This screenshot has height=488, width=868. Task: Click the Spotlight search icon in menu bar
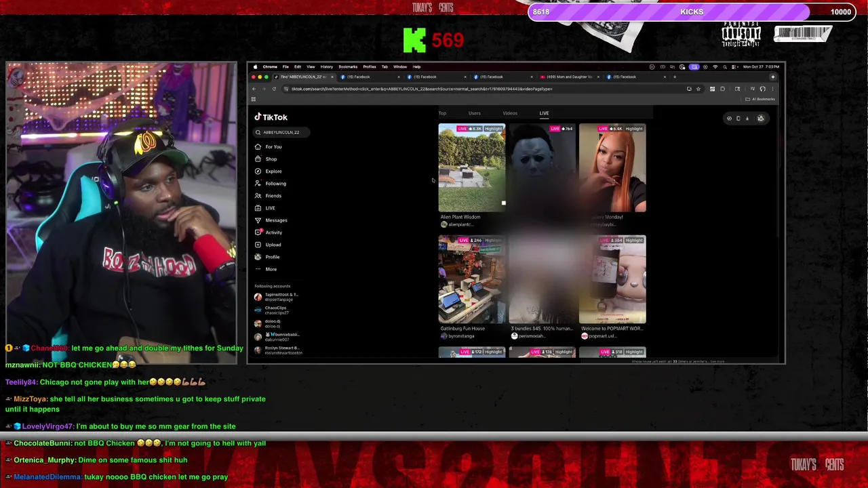click(x=725, y=66)
